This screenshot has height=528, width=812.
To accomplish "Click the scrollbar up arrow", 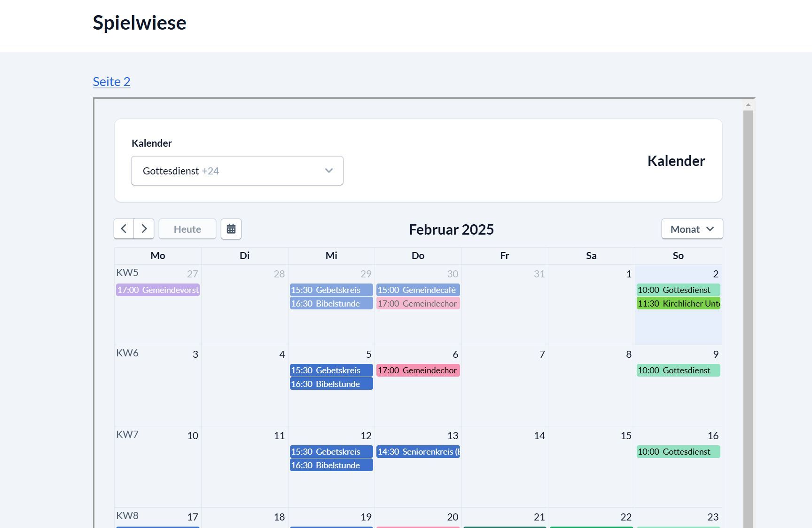I will click(748, 105).
